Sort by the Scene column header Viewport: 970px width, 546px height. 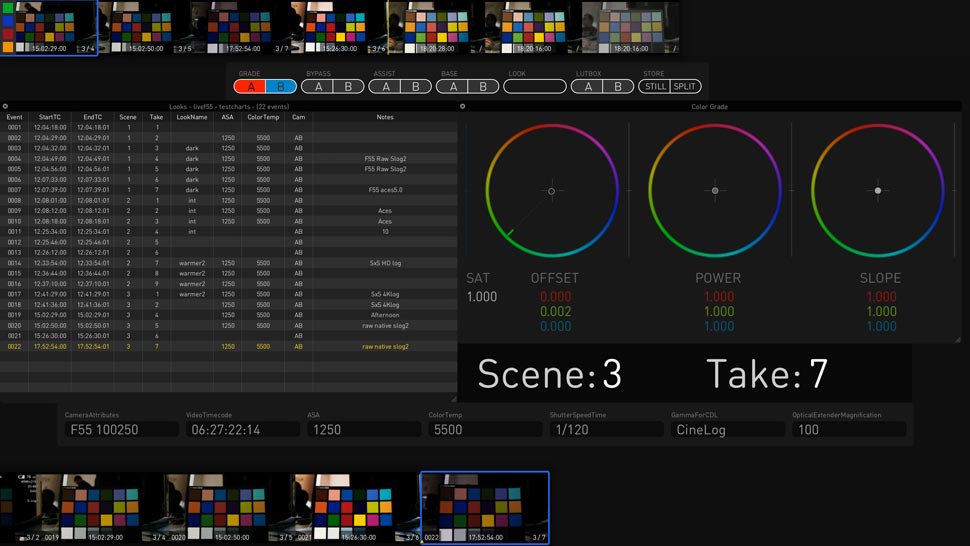tap(128, 117)
